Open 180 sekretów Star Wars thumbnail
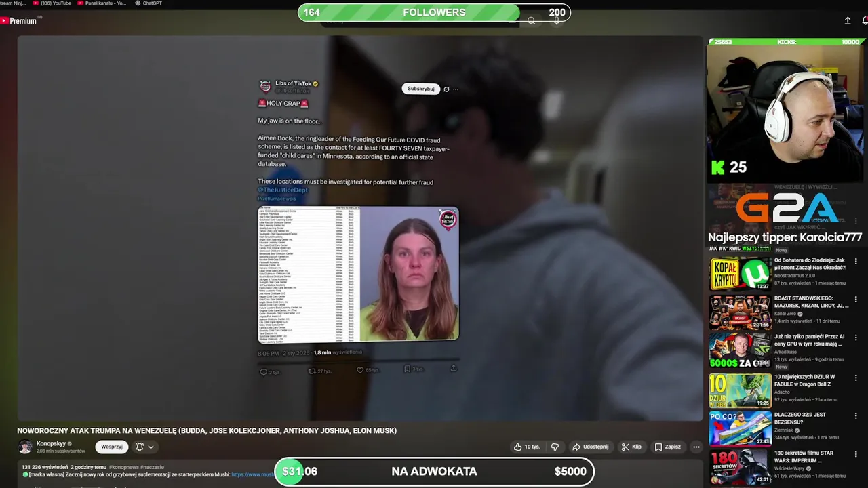868x488 pixels. tap(740, 467)
